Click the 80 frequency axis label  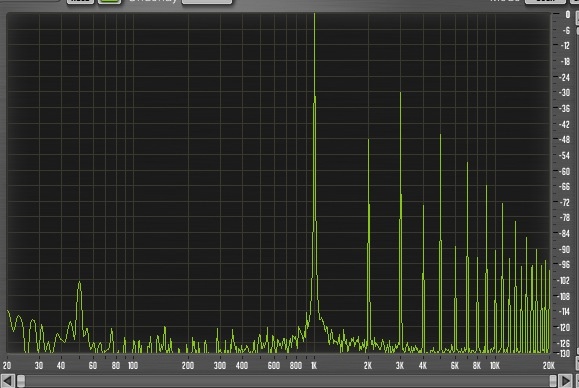pos(116,365)
